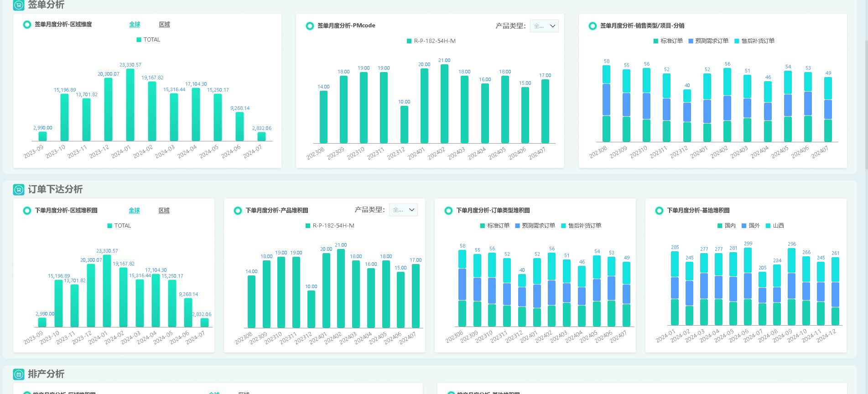Toggle 预测需求订单 legend in 签单 销售类型 chart
This screenshot has height=394, width=868.
[x=708, y=41]
